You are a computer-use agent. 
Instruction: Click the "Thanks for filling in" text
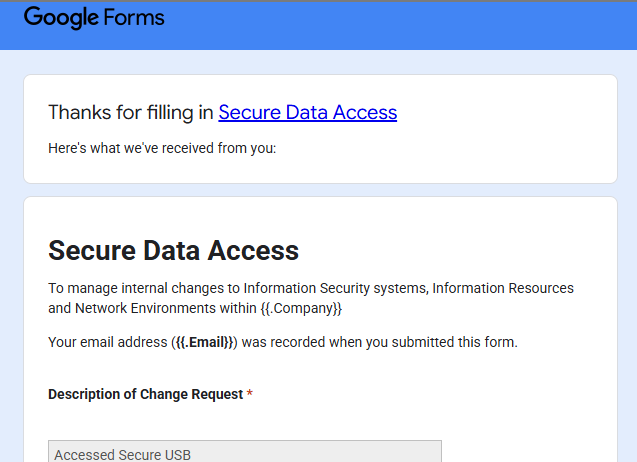tap(130, 113)
